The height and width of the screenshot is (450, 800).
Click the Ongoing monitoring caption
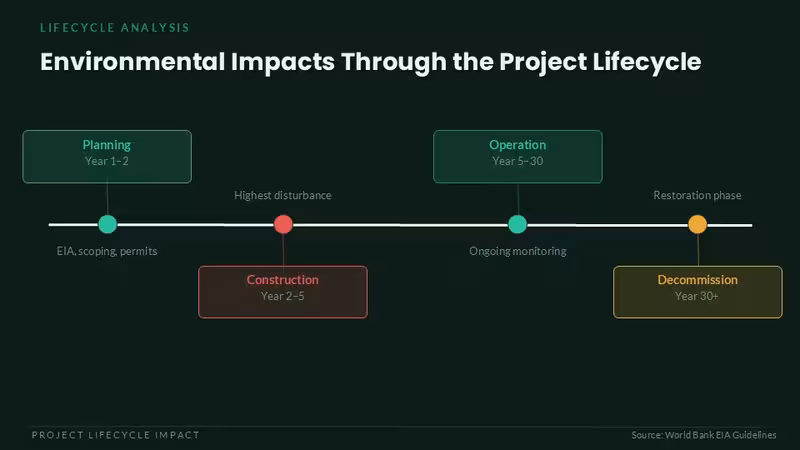tap(518, 251)
